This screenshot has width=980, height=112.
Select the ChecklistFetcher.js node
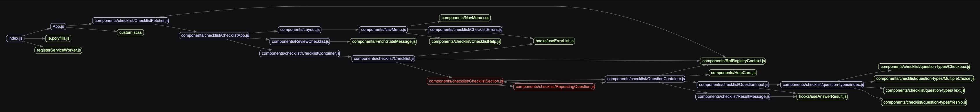coord(131,21)
